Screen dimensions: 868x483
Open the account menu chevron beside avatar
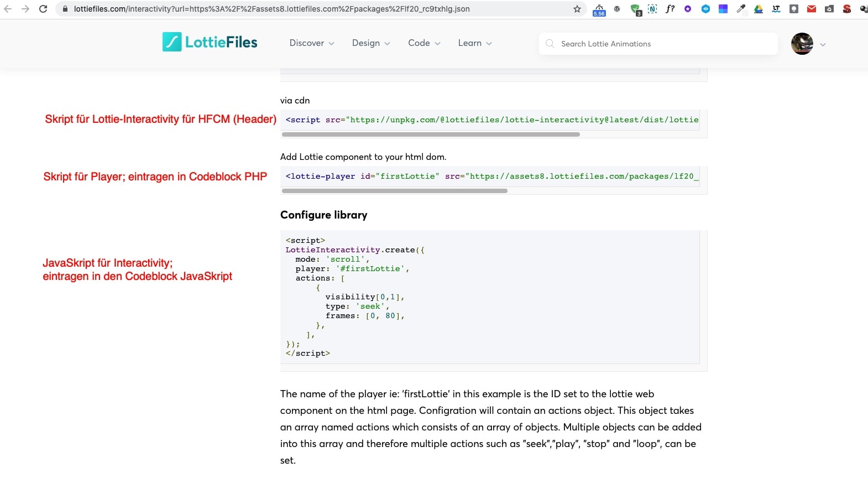point(823,45)
